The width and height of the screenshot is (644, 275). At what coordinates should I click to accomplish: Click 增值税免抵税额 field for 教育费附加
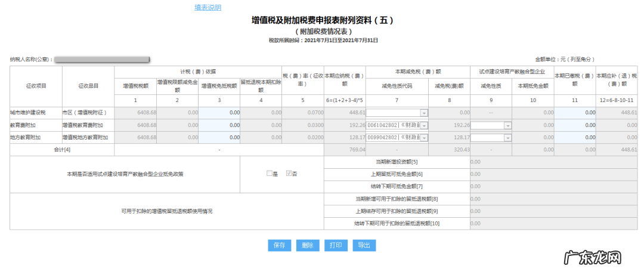point(219,125)
